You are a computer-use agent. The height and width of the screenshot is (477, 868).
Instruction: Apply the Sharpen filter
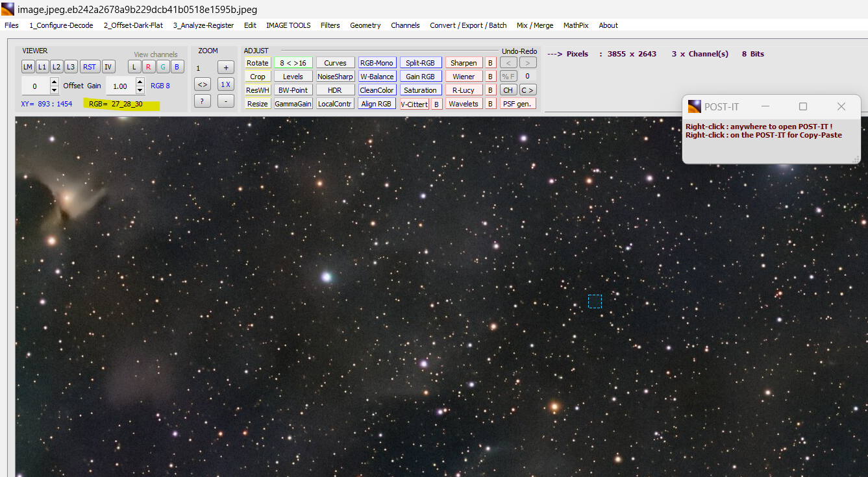click(464, 63)
